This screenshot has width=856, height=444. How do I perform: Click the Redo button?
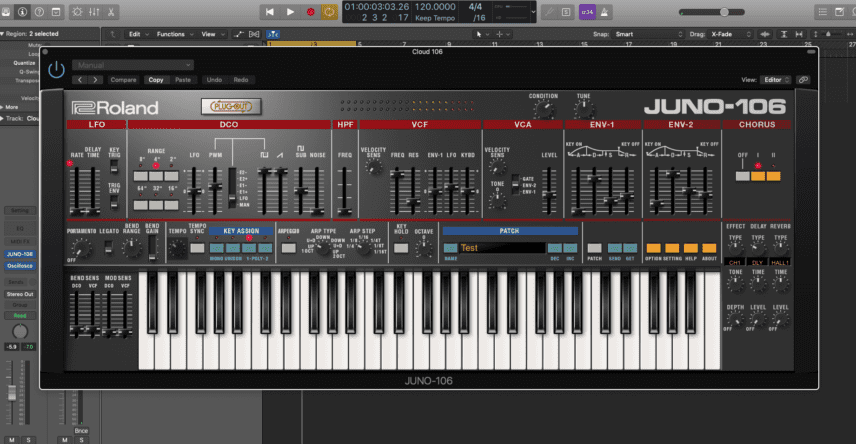241,80
